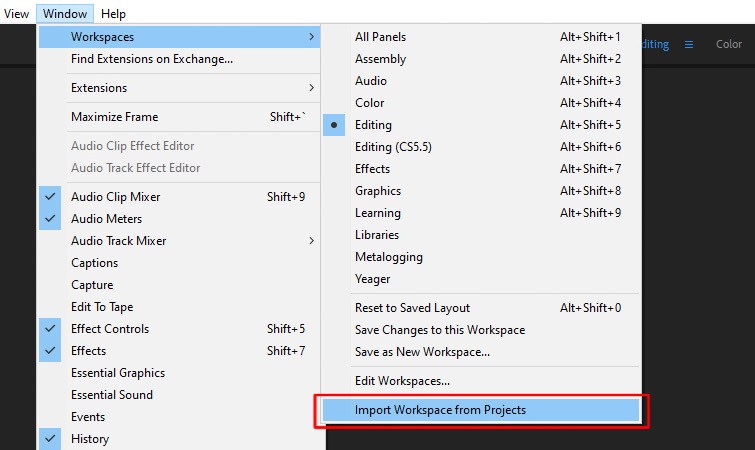The image size is (755, 450).
Task: Switch to the Yeager workspace
Action: (482, 279)
